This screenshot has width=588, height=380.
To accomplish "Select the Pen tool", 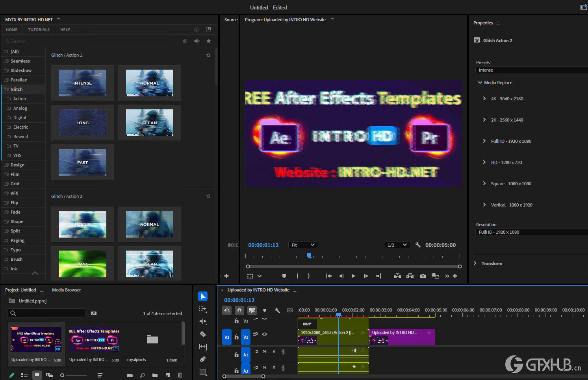I will pyautogui.click(x=203, y=359).
